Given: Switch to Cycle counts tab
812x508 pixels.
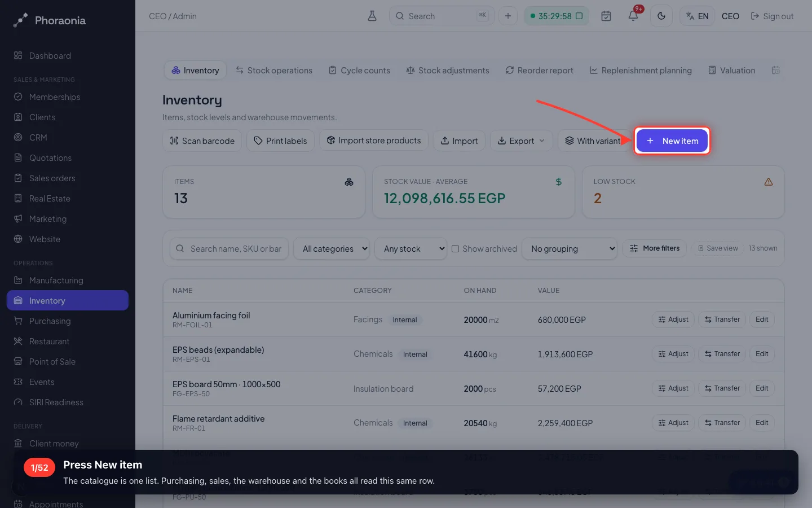Looking at the screenshot, I should [360, 70].
